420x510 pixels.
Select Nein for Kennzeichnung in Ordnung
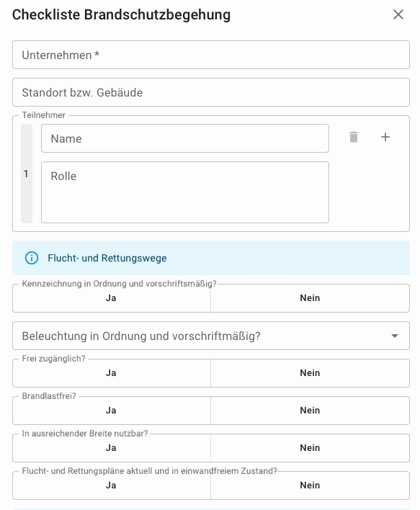click(310, 298)
